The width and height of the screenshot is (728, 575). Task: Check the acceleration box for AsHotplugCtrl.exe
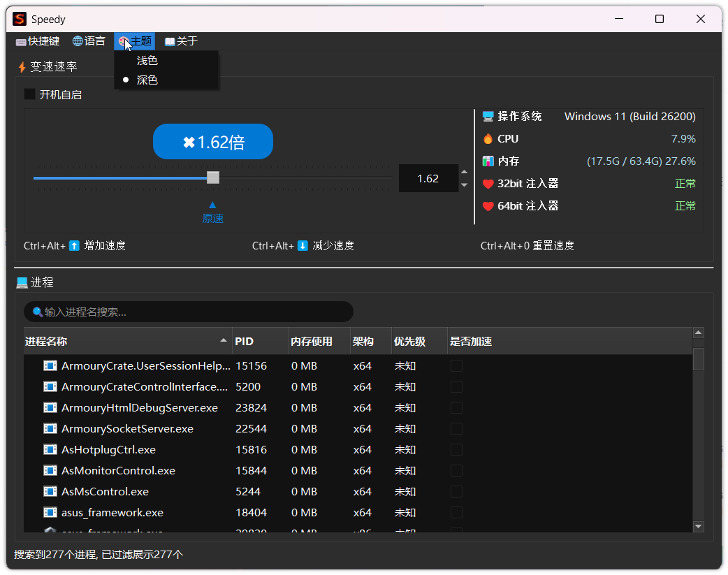pos(456,449)
